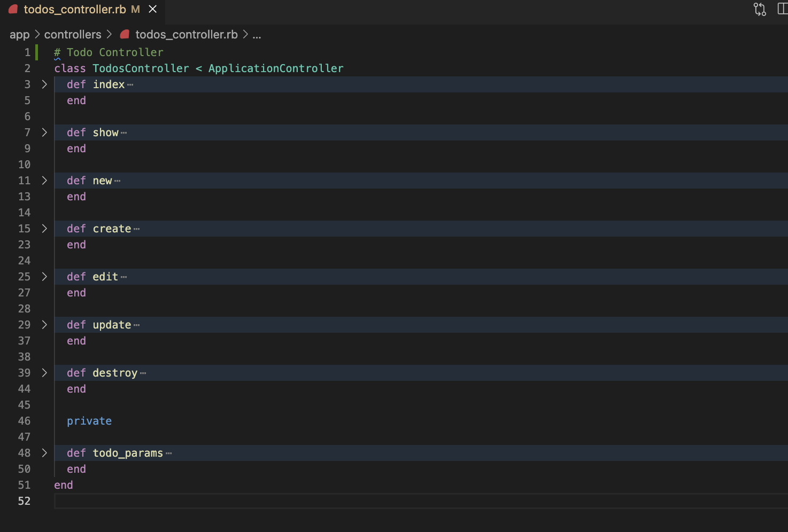
Task: Click the fold ellipsis after 'new'
Action: point(118,181)
